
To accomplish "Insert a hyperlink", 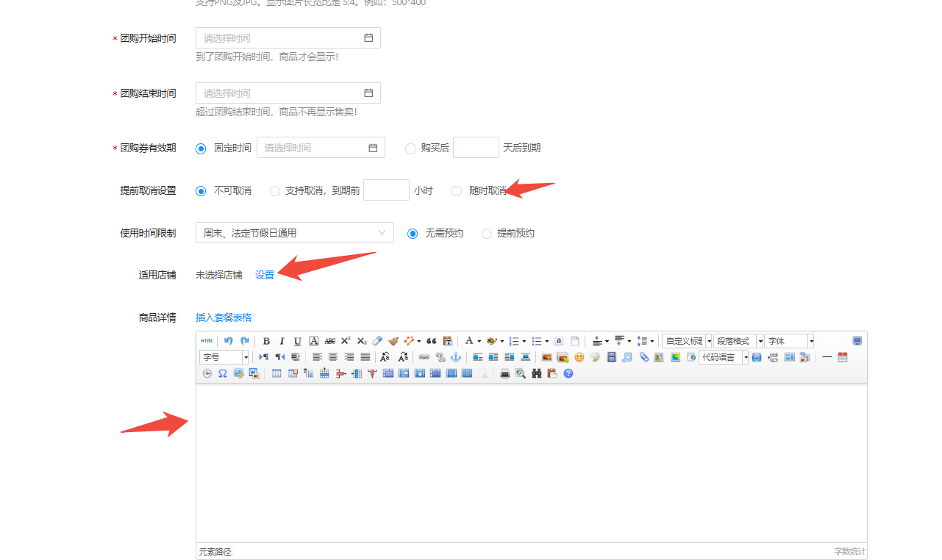I will pyautogui.click(x=424, y=357).
